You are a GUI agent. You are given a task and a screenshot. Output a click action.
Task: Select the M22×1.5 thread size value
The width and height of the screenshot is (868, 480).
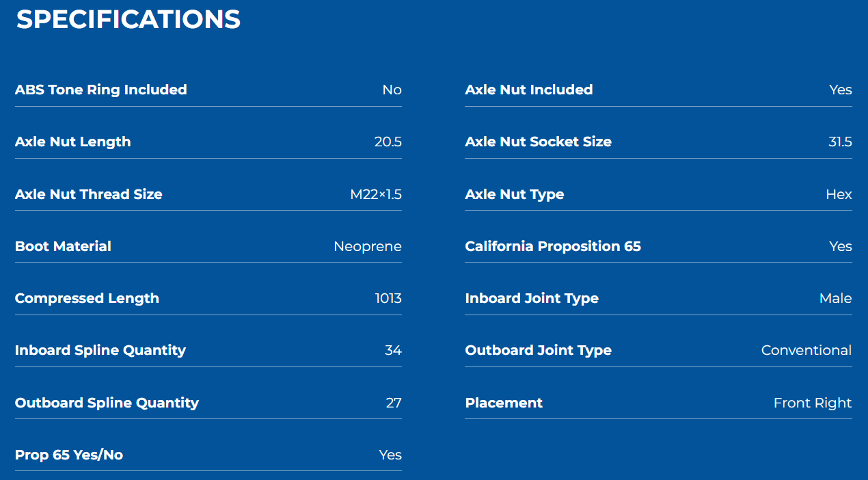click(375, 195)
